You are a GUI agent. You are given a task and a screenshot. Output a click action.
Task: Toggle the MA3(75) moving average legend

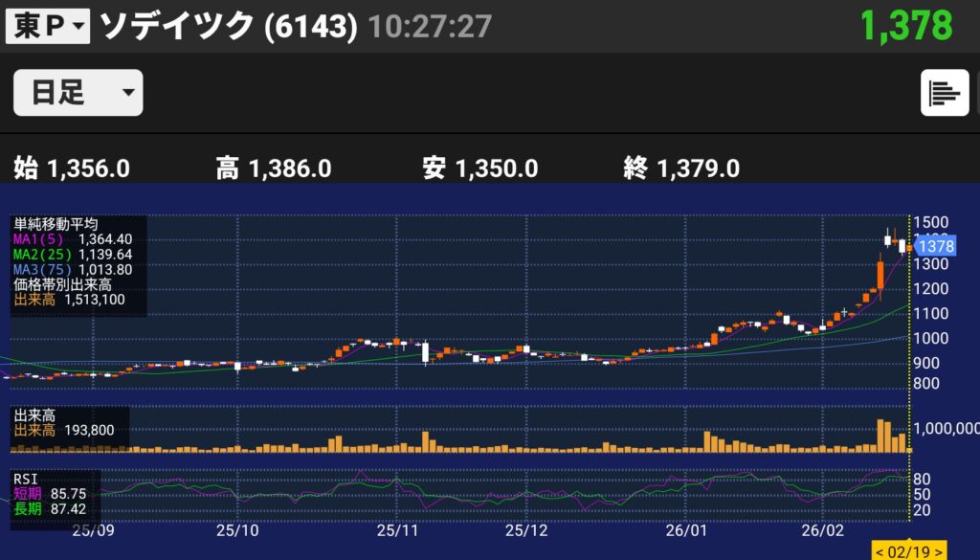tap(72, 269)
